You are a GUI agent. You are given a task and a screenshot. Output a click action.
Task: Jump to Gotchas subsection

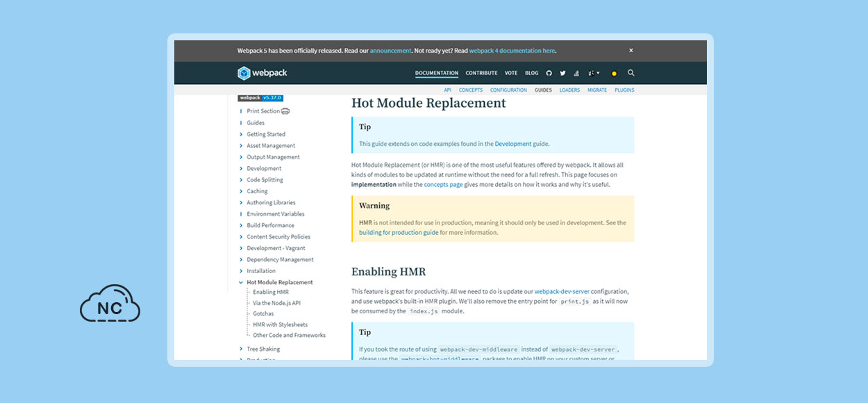click(x=263, y=314)
